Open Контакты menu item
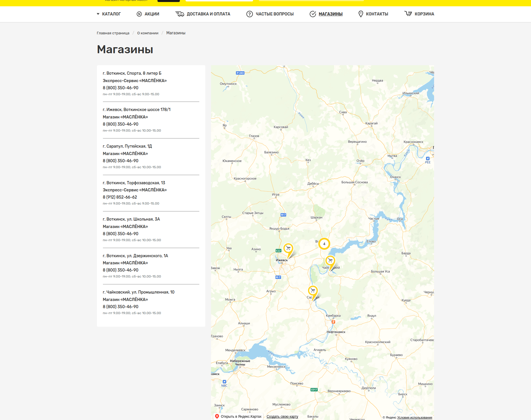This screenshot has height=420, width=531. (x=377, y=14)
